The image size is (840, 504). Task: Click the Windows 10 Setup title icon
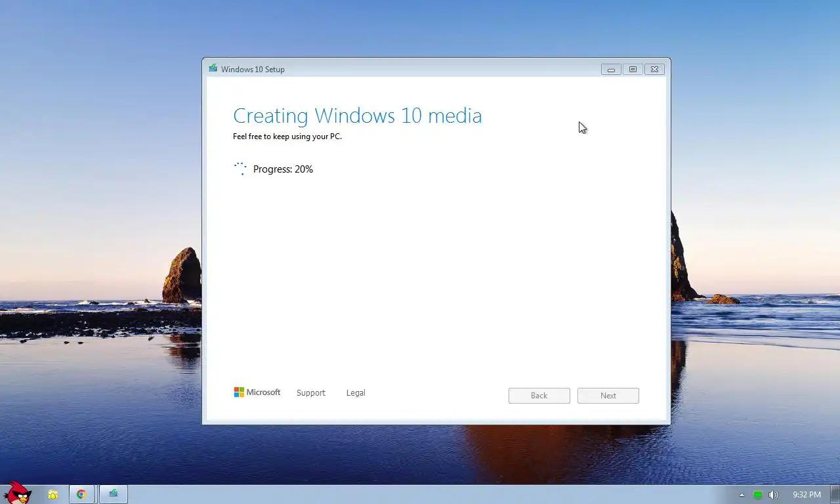coord(213,68)
